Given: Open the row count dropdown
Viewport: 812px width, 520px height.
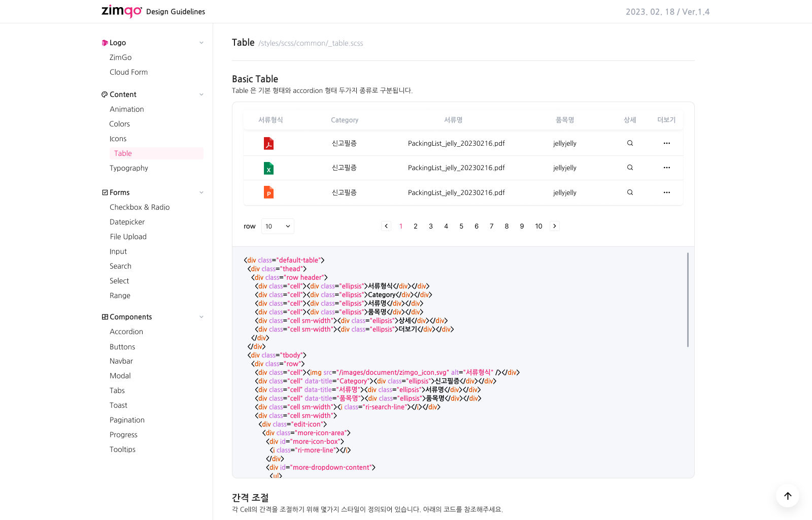Looking at the screenshot, I should coord(278,226).
